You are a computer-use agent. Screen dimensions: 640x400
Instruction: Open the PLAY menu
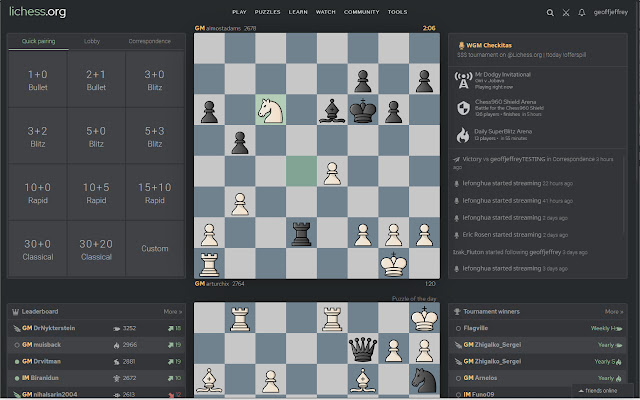click(239, 12)
